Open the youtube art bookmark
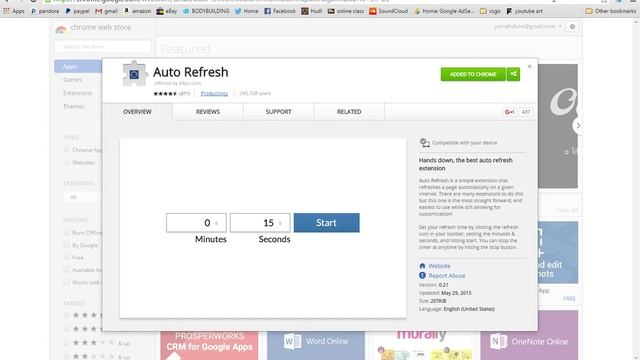Screen dimensions: 640x360 pyautogui.click(x=524, y=11)
